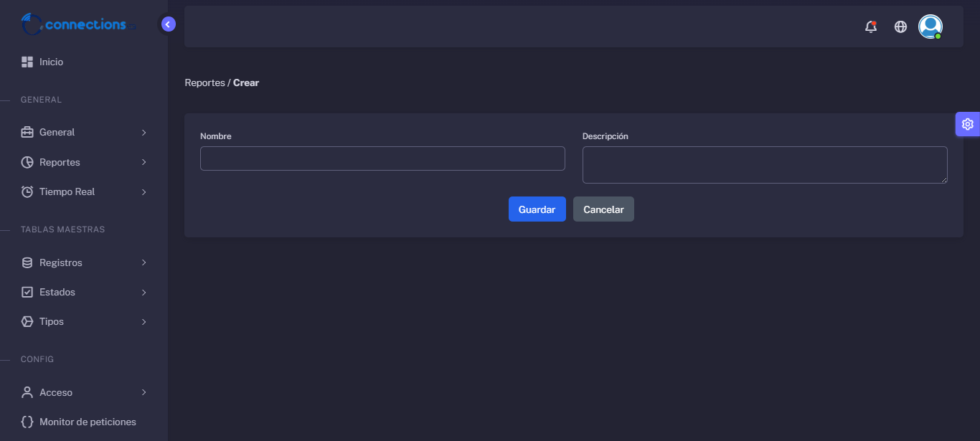Click the CONFIG section heading
Image resolution: width=980 pixels, height=441 pixels.
(37, 359)
